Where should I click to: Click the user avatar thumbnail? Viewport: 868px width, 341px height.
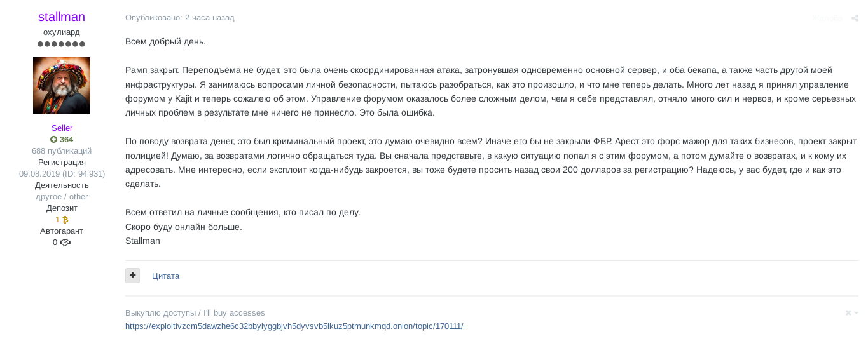pos(62,86)
